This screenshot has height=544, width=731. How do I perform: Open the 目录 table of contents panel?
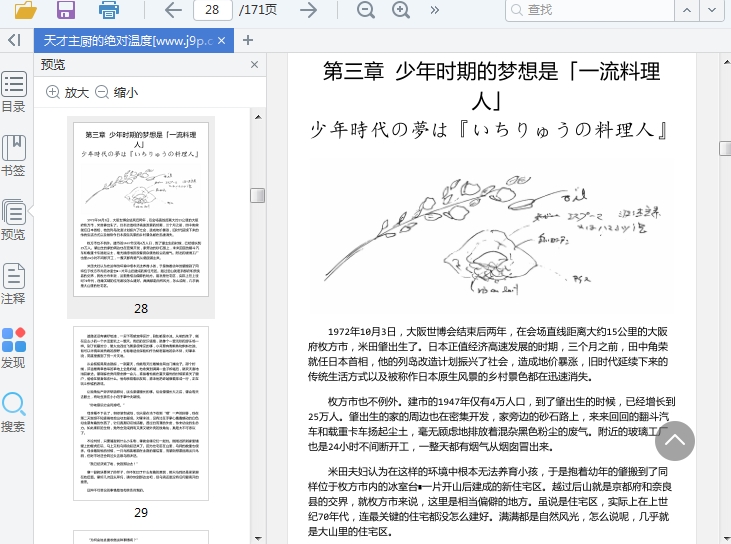(14, 92)
